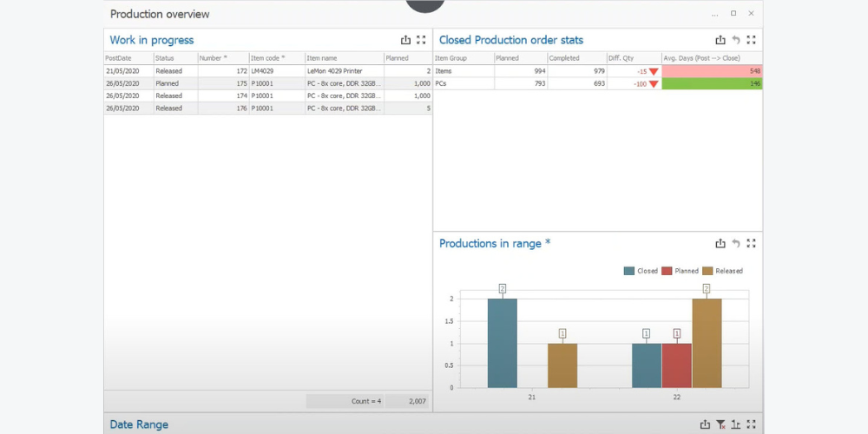
Task: Select the row with order number 175
Action: pyautogui.click(x=268, y=83)
